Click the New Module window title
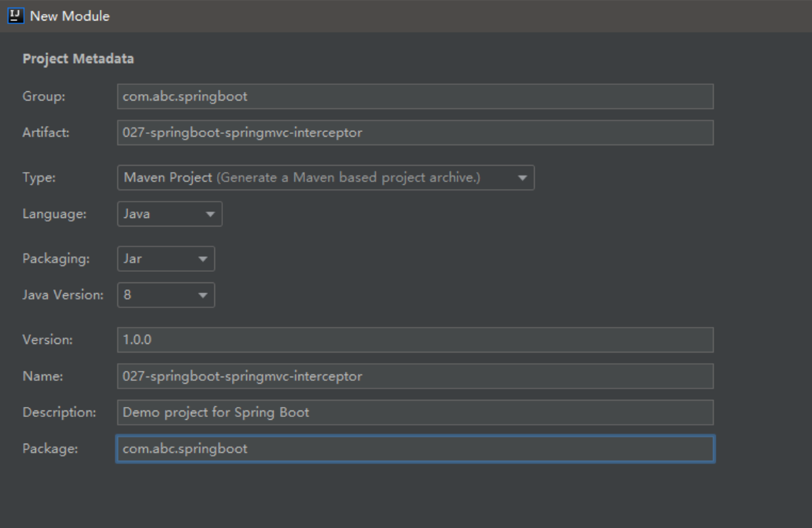812x528 pixels. click(70, 16)
